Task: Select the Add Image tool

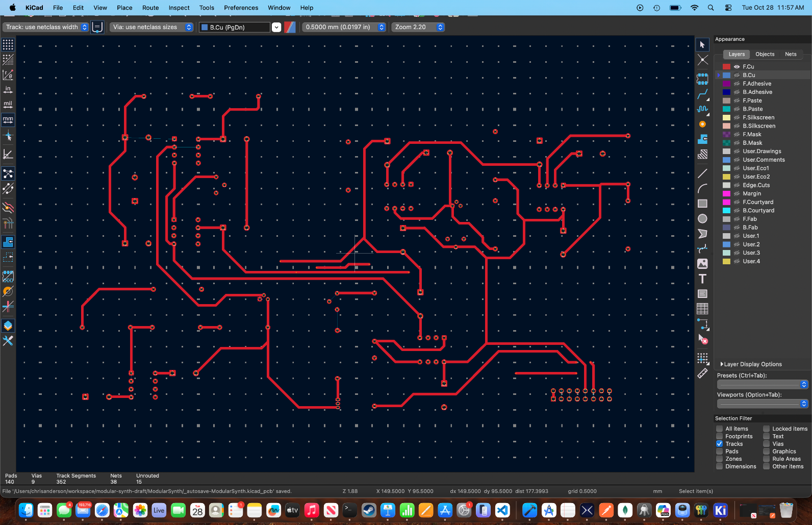Action: (702, 264)
